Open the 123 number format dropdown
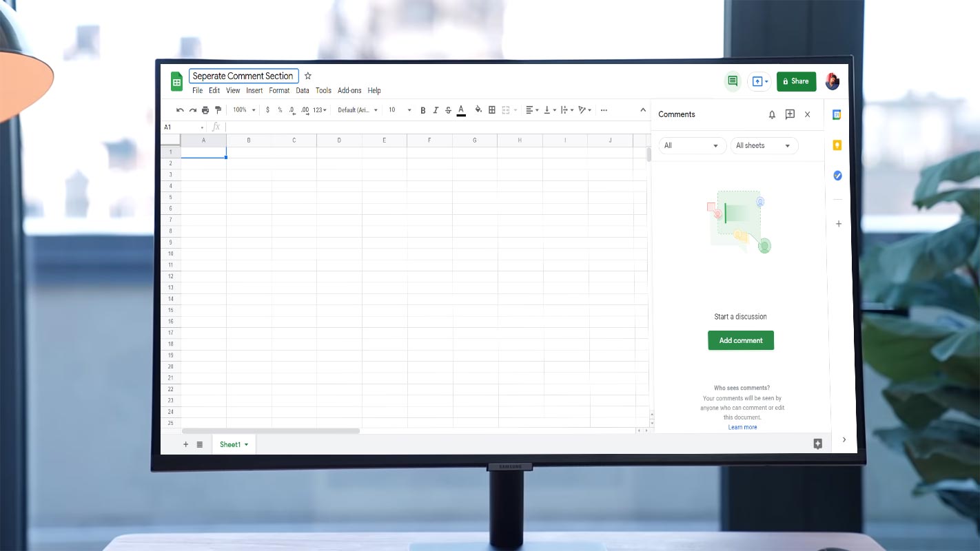This screenshot has width=980, height=551. [x=320, y=110]
